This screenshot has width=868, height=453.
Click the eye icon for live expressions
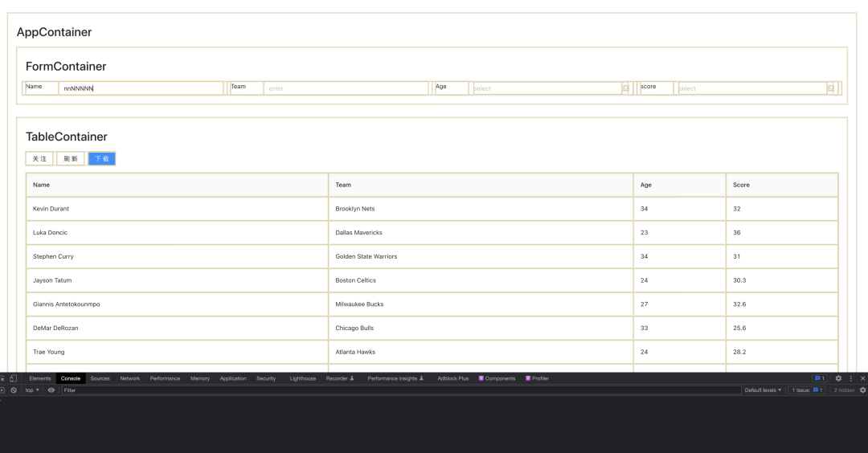[x=51, y=390]
